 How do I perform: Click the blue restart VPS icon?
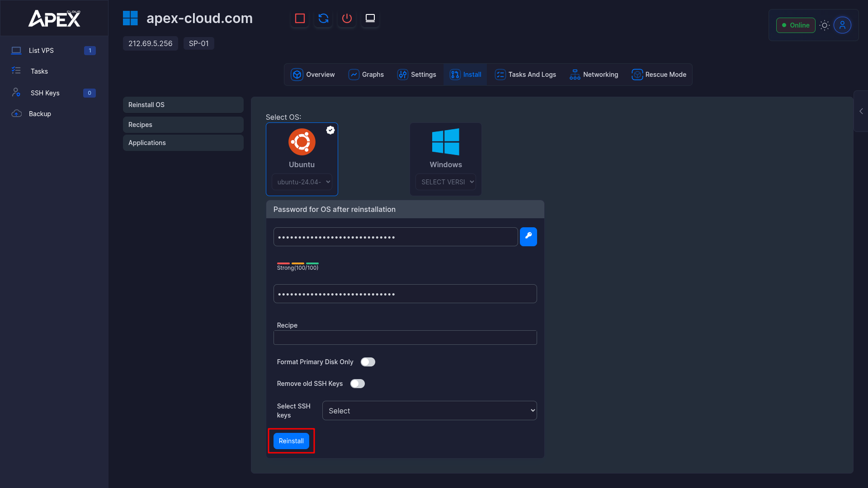[x=323, y=19]
